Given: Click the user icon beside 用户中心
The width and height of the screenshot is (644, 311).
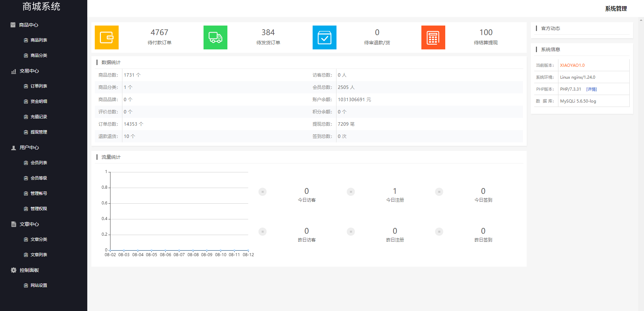Looking at the screenshot, I should [x=14, y=148].
